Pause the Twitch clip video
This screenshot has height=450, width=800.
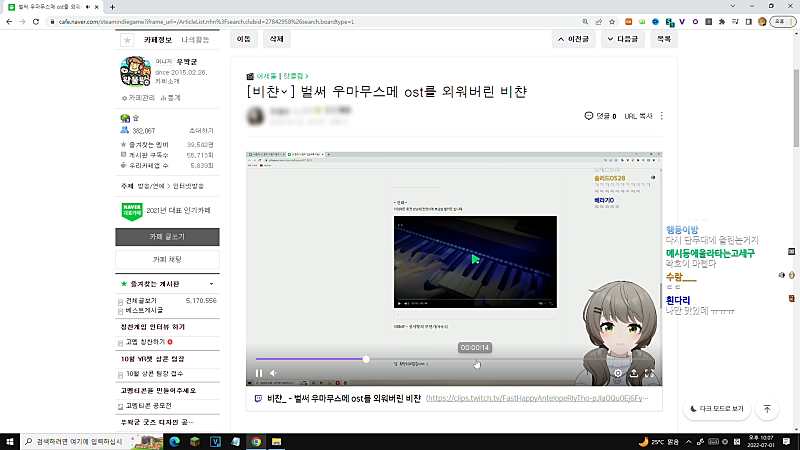(258, 373)
